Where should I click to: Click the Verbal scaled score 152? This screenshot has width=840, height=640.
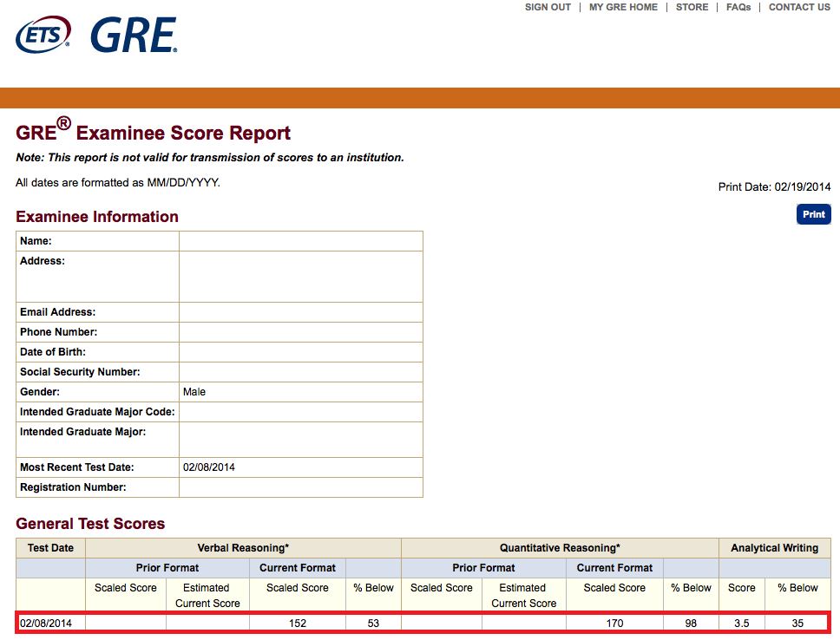[298, 624]
